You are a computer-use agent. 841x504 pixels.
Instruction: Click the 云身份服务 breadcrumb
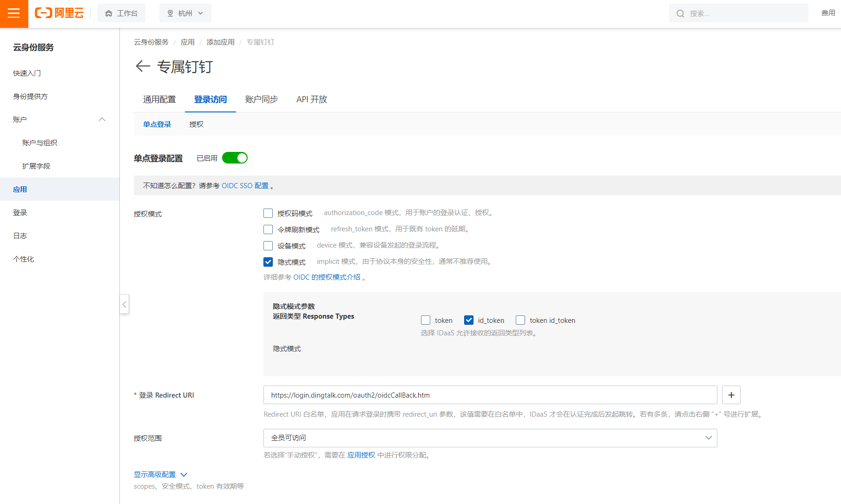click(x=151, y=42)
